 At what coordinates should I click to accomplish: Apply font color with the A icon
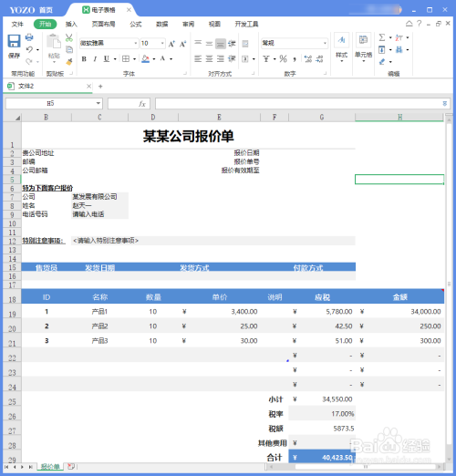162,58
